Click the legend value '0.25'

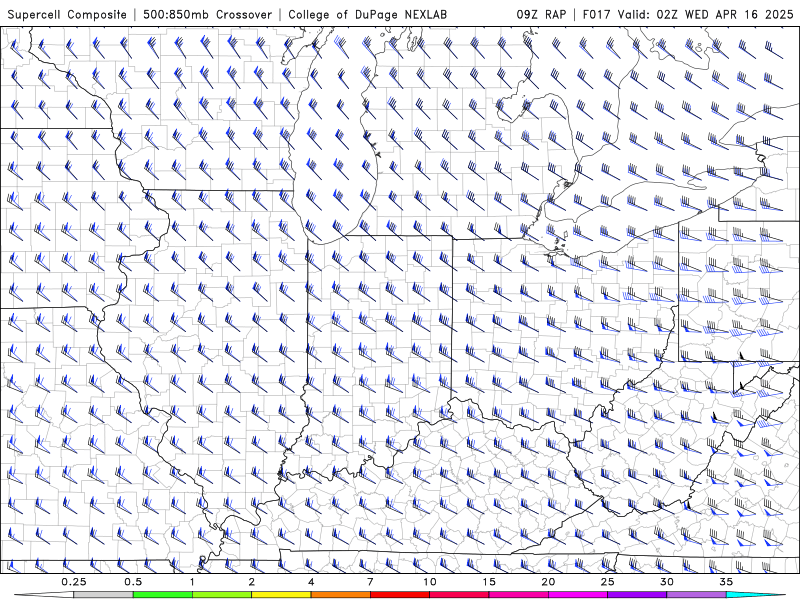tap(73, 582)
